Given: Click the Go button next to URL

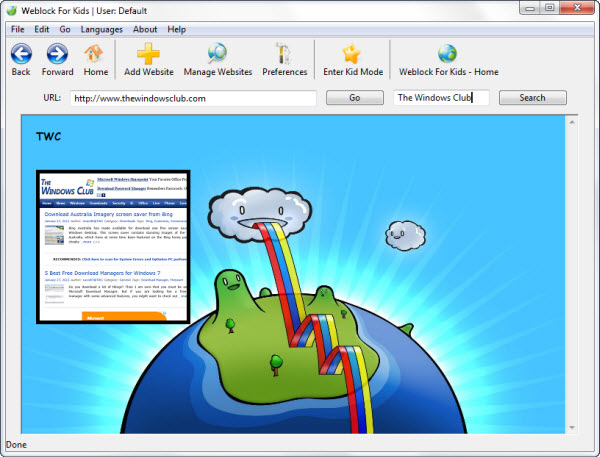Looking at the screenshot, I should (355, 98).
